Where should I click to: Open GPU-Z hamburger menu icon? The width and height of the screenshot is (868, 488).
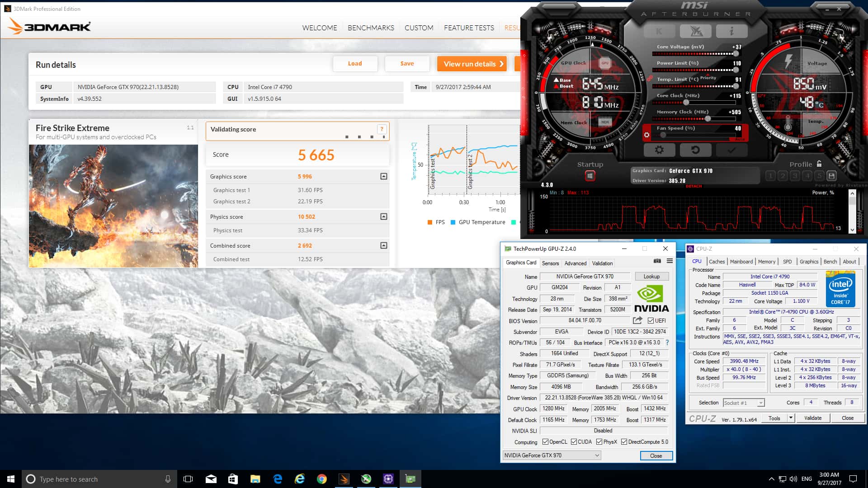tap(670, 261)
